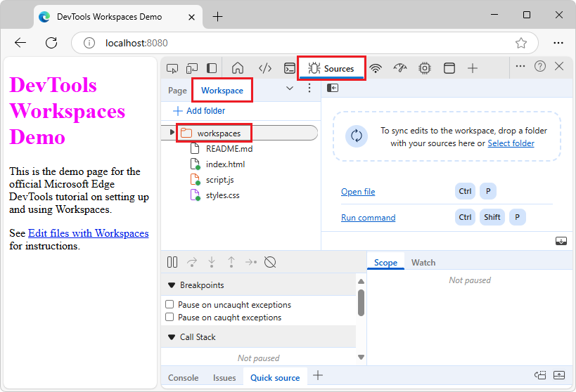The height and width of the screenshot is (392, 576).
Task: Add more tools with plus icon
Action: (473, 68)
